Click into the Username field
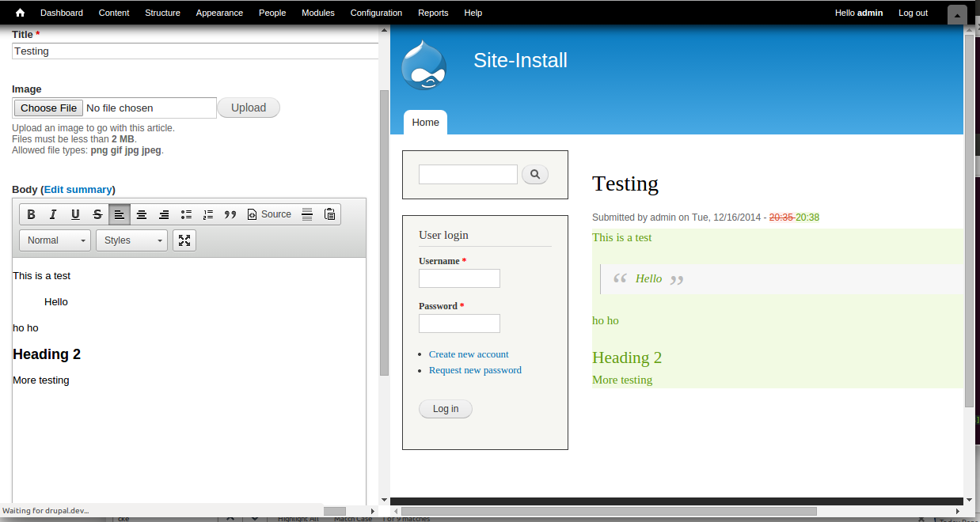Screen dimensions: 980x522 pyautogui.click(x=459, y=278)
